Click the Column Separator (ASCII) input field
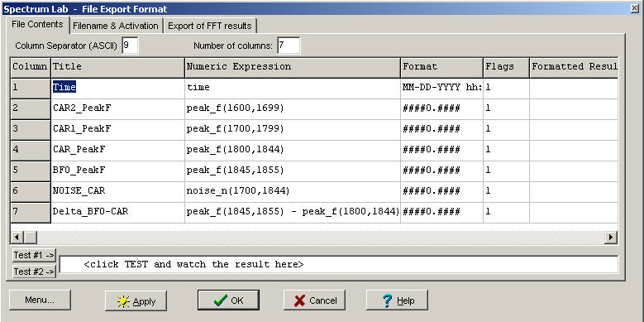Image resolution: width=644 pixels, height=322 pixels. point(130,46)
